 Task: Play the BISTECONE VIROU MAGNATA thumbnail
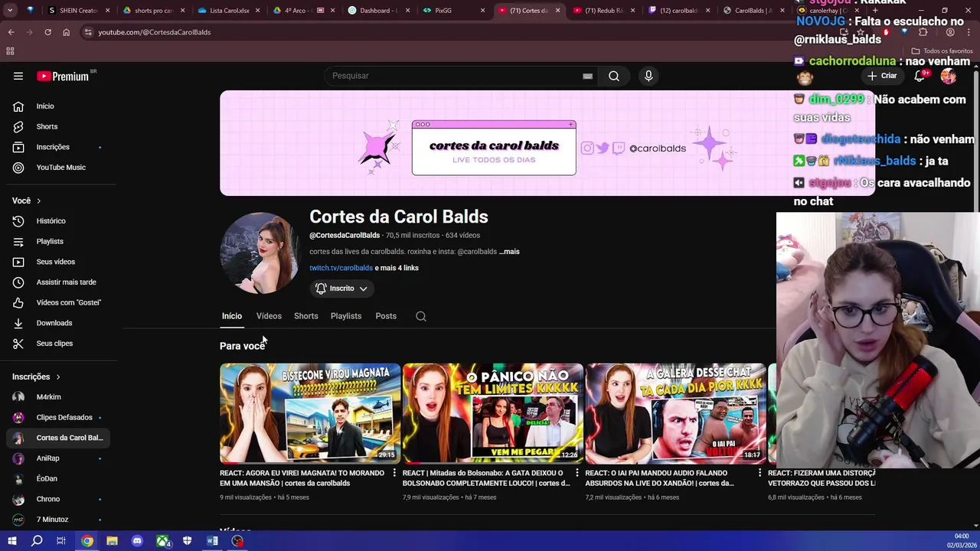pyautogui.click(x=310, y=413)
